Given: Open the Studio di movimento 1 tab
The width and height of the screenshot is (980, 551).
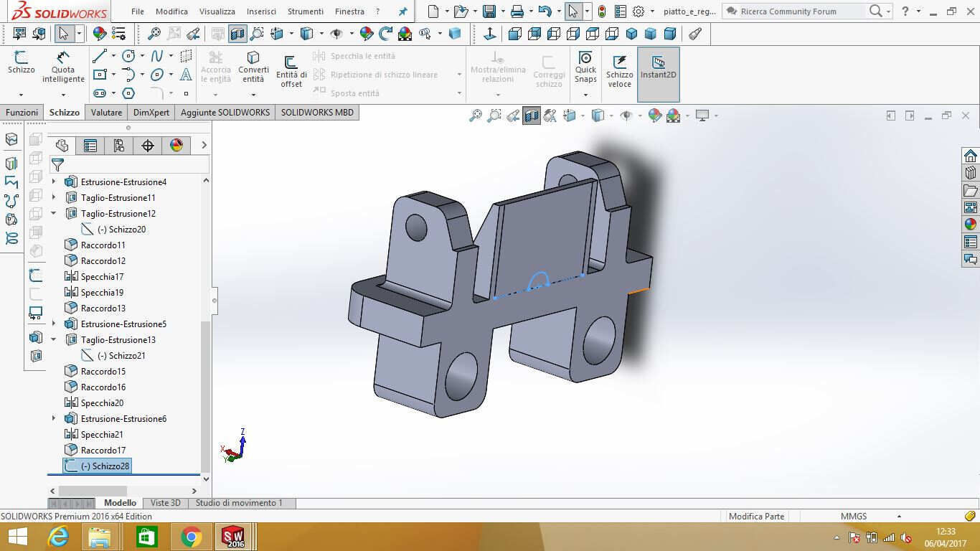Looking at the screenshot, I should [x=240, y=503].
